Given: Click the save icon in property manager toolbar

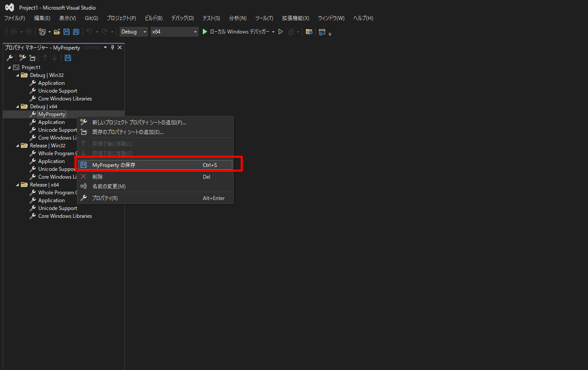Looking at the screenshot, I should coord(68,58).
